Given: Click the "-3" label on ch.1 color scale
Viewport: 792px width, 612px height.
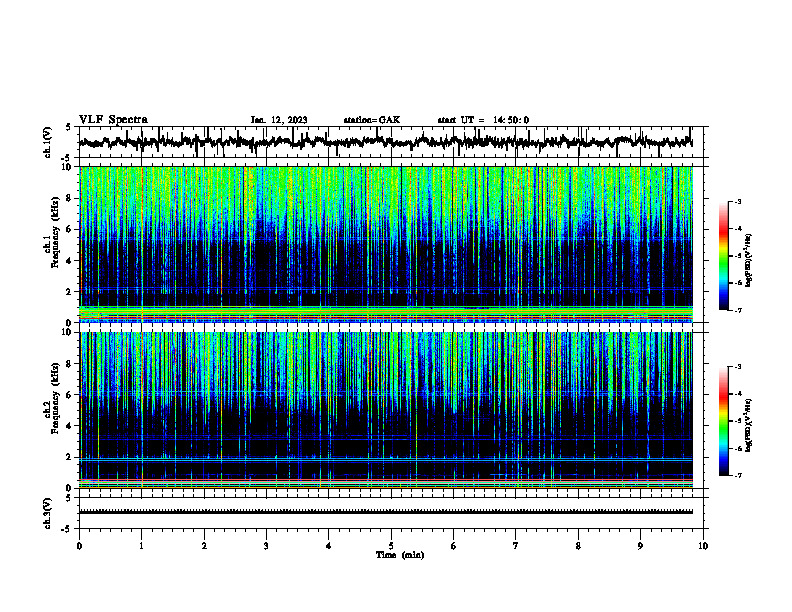Looking at the screenshot, I should point(738,202).
